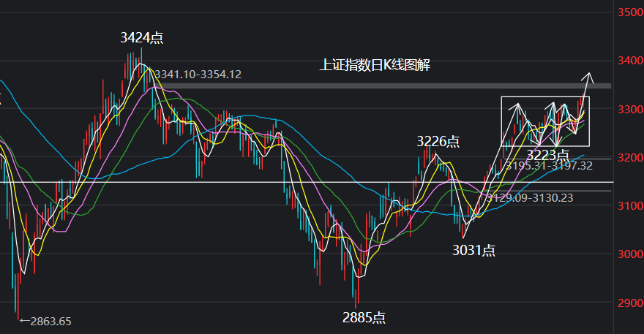Viewport: 644px width, 334px height.
Task: Click the 2900 price axis value
Action: (x=630, y=303)
